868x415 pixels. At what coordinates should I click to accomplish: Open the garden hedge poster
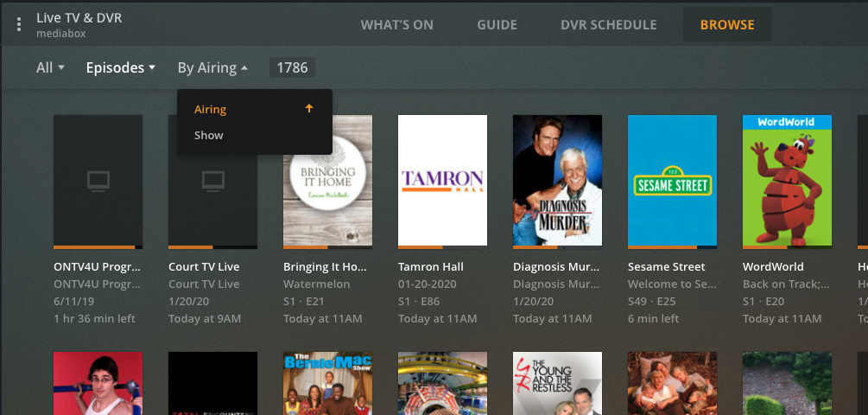point(787,383)
